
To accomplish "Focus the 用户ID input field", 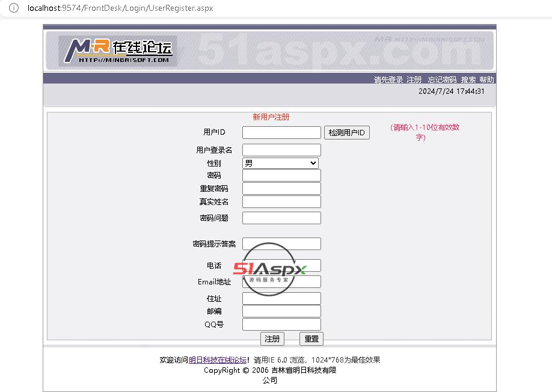I will click(281, 132).
